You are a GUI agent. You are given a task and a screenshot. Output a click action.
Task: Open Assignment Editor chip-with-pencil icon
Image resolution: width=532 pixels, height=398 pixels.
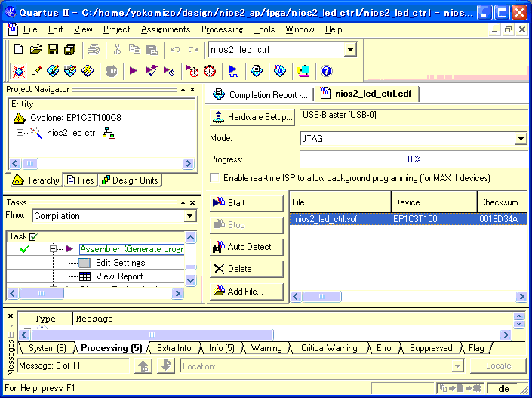(53, 71)
